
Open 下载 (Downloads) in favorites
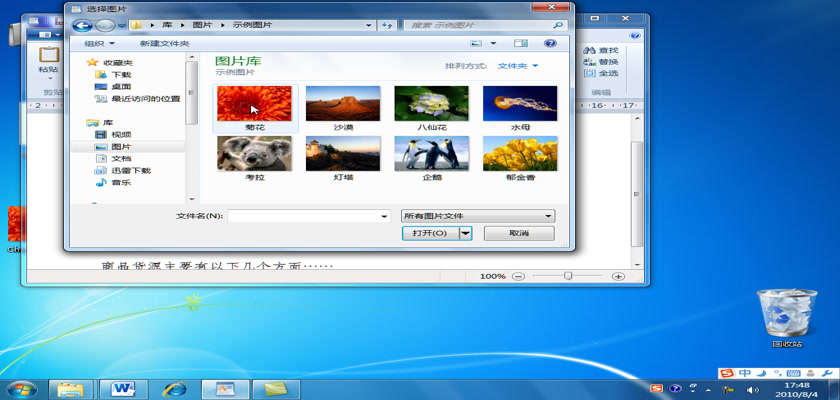pos(120,74)
